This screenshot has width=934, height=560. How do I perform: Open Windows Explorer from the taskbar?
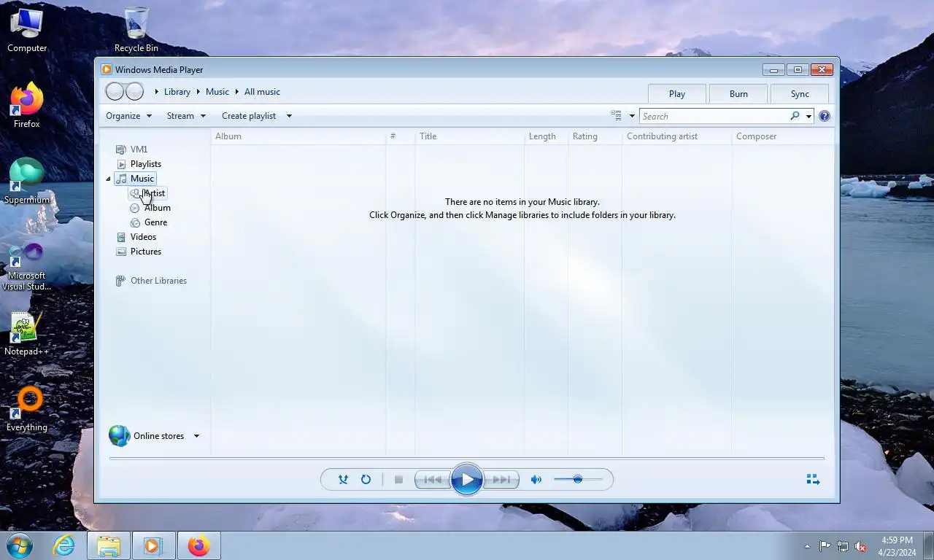pyautogui.click(x=109, y=546)
